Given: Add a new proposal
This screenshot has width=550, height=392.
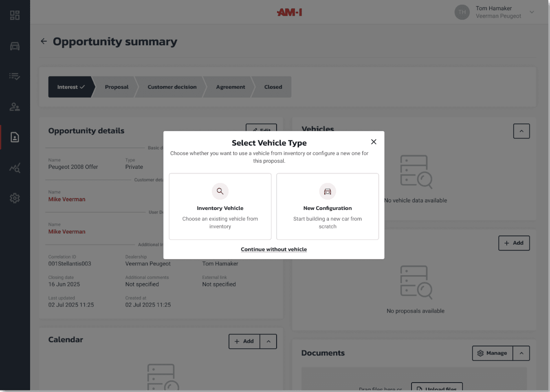Looking at the screenshot, I should point(514,243).
